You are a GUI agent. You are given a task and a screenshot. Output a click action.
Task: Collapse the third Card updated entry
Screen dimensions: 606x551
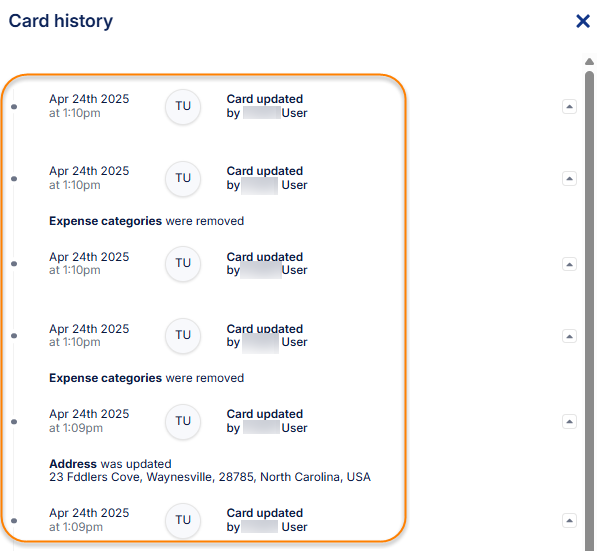tap(569, 264)
